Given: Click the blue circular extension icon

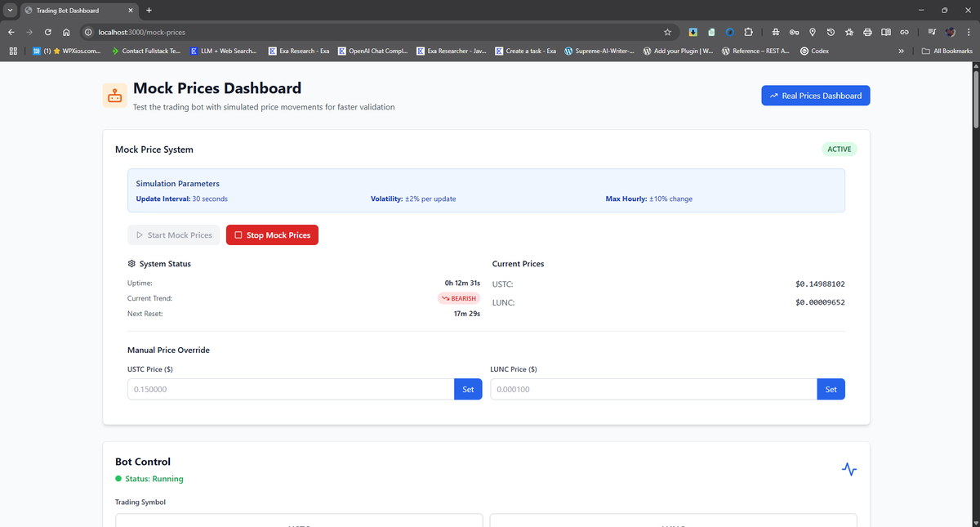Looking at the screenshot, I should pos(730,32).
